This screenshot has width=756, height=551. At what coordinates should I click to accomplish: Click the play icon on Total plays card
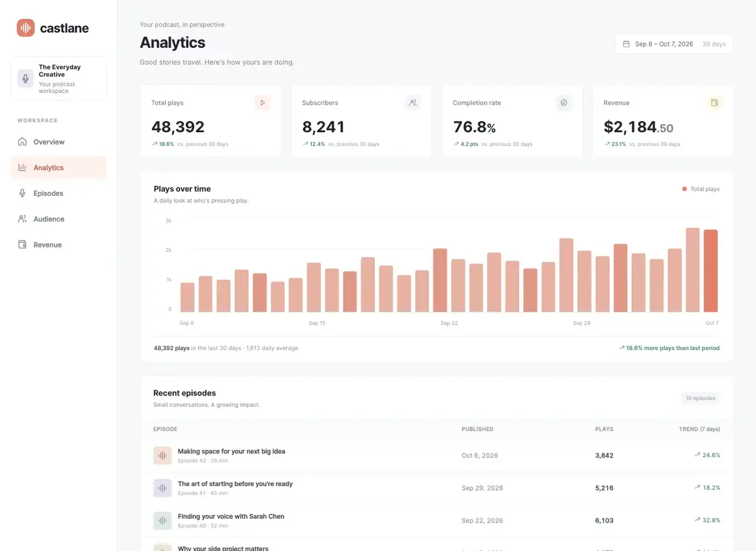pyautogui.click(x=263, y=103)
